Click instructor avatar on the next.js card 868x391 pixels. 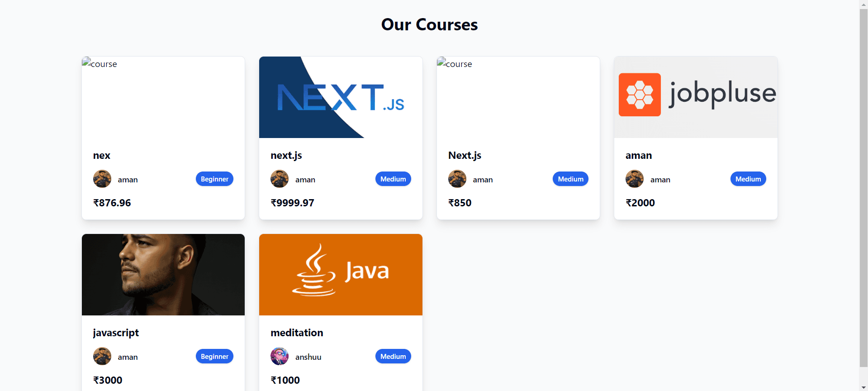coord(280,179)
